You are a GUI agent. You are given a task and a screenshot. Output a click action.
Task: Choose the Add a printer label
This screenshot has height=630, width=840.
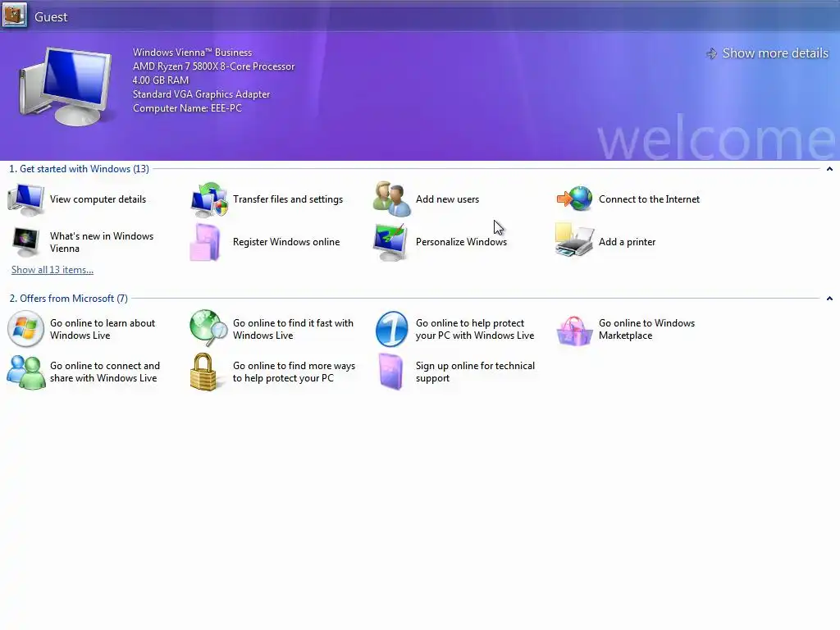coord(627,242)
